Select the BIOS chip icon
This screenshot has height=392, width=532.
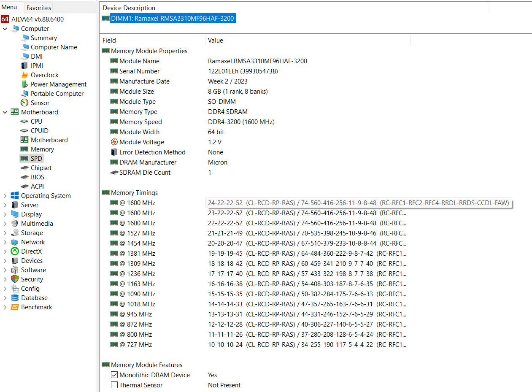tap(24, 177)
